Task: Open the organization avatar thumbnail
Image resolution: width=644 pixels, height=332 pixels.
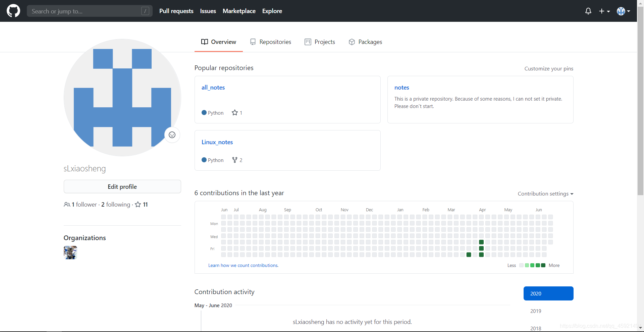Action: (x=70, y=253)
